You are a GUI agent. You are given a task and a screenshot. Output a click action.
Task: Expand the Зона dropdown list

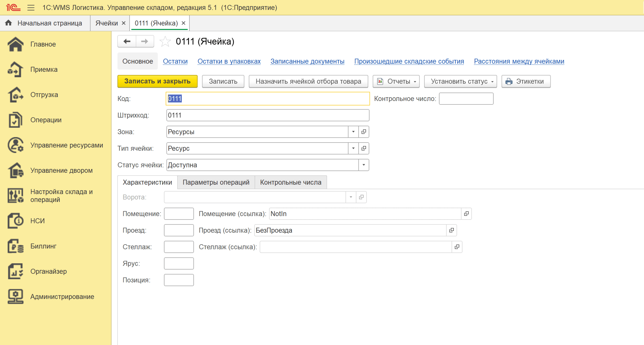(x=353, y=132)
